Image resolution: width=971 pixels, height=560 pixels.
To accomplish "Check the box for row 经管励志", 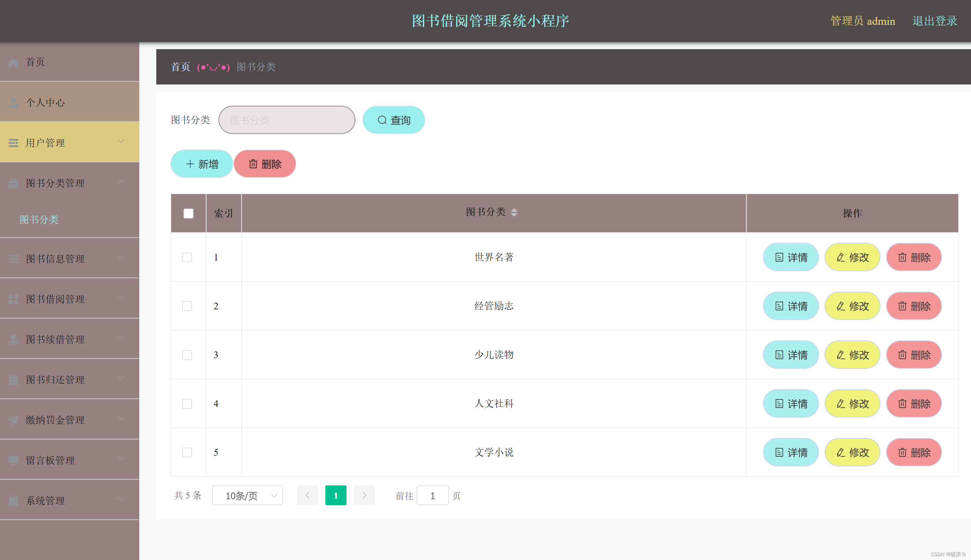I will pos(187,306).
